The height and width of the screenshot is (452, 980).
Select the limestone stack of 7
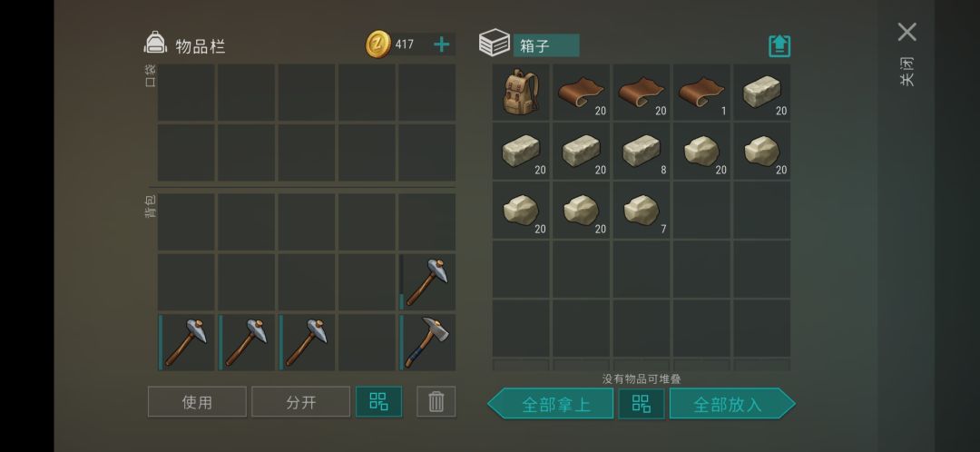click(642, 210)
